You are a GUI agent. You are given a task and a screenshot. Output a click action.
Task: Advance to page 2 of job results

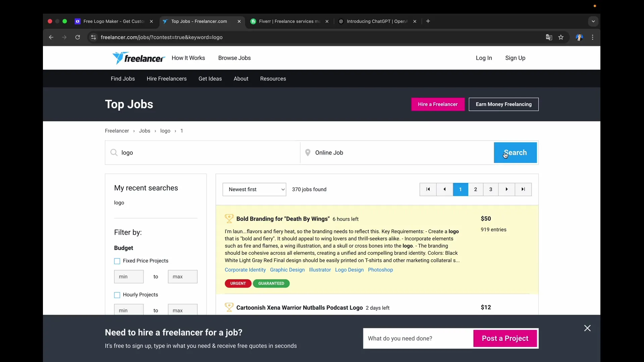[475, 189]
